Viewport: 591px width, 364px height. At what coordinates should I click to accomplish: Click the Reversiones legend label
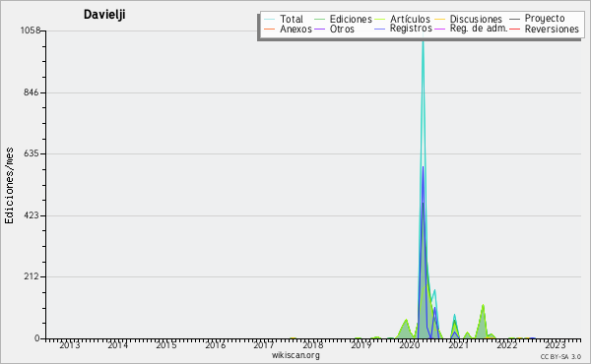(x=552, y=29)
